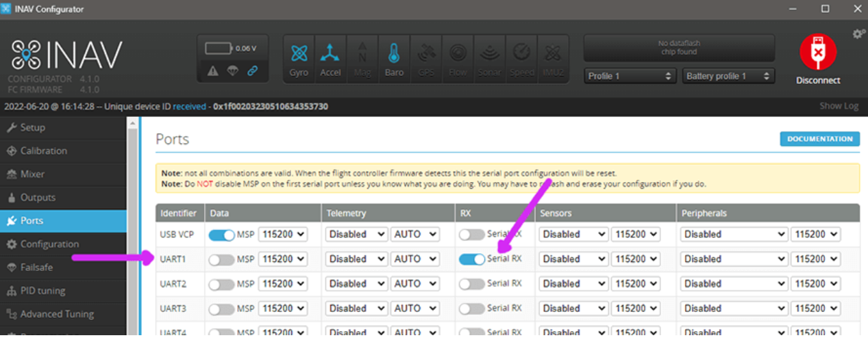Enable MSP toggle on UART3
Image resolution: width=868 pixels, height=340 pixels.
221,309
